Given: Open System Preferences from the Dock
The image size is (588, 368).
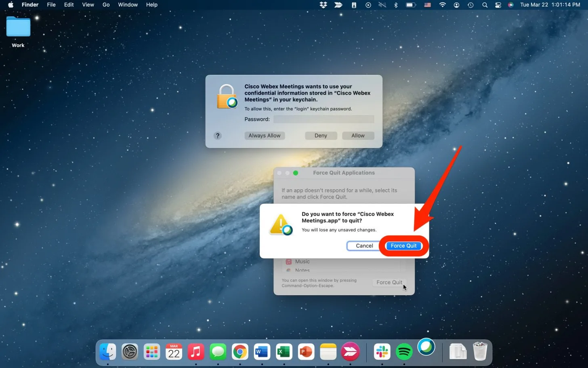Looking at the screenshot, I should pos(130,352).
